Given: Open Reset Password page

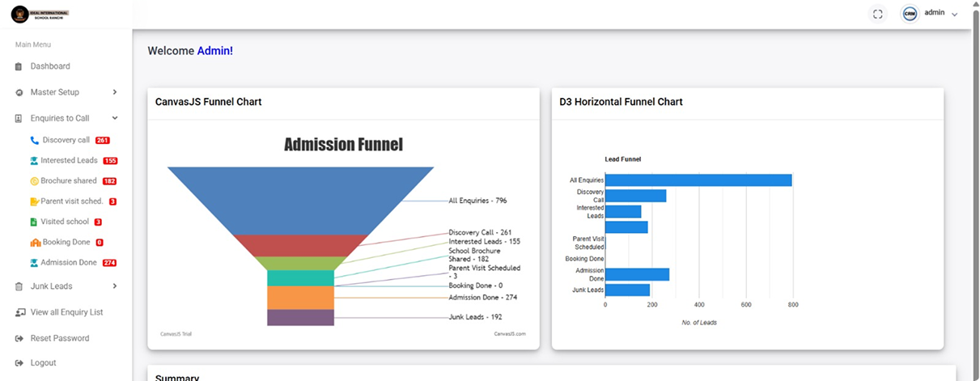Looking at the screenshot, I should pyautogui.click(x=60, y=338).
